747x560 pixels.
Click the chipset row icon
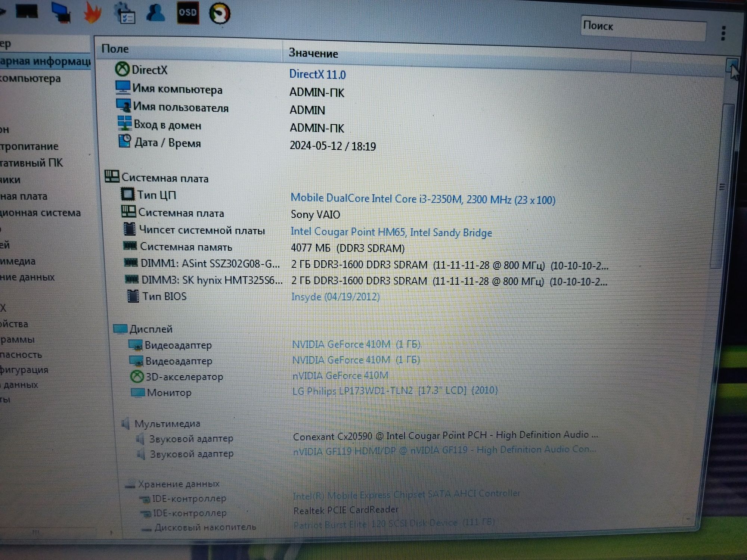coord(130,229)
